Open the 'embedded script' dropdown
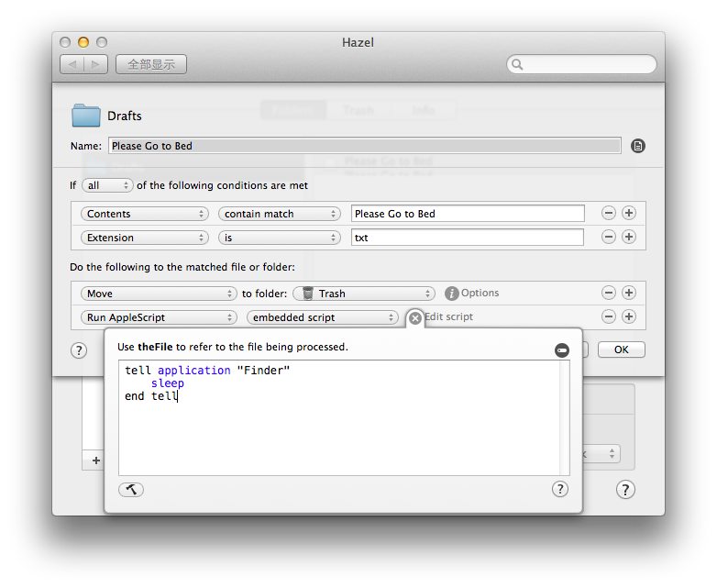This screenshot has width=717, height=588. click(x=322, y=317)
